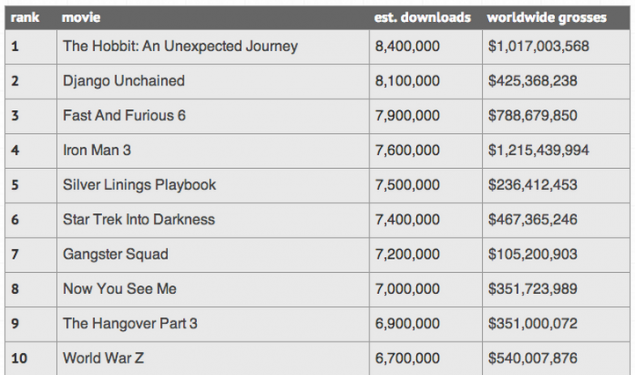The width and height of the screenshot is (635, 375).
Task: Click the $540,007,876 gross value
Action: [x=533, y=358]
